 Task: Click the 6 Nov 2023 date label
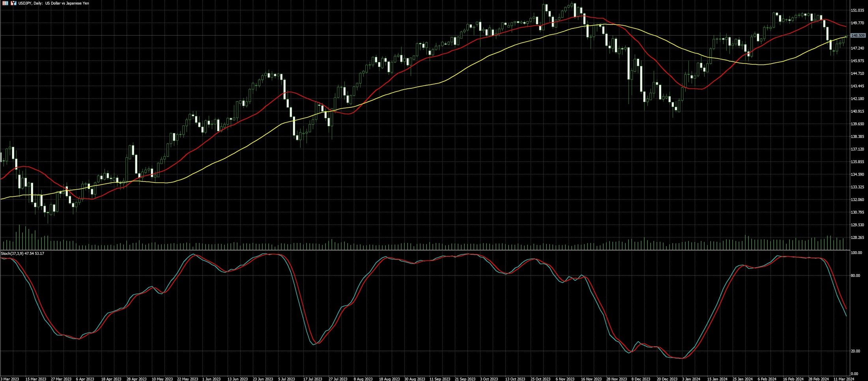click(x=565, y=379)
